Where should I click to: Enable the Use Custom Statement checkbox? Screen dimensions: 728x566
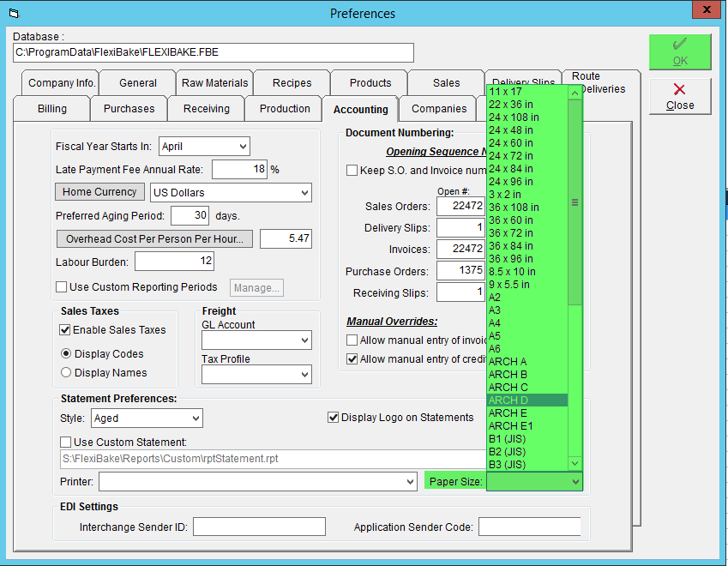[65, 442]
